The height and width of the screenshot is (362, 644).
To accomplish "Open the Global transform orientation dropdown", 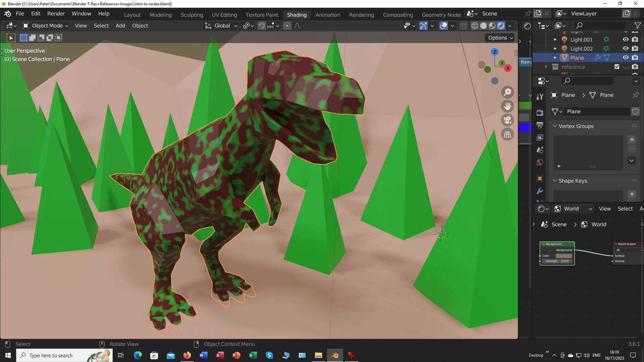I will (x=221, y=26).
